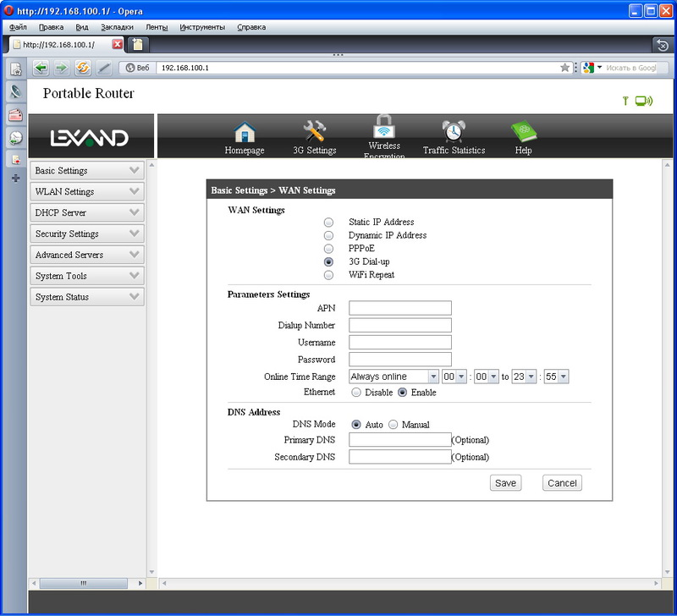
Task: Open the Закладки menu
Action: point(117,27)
